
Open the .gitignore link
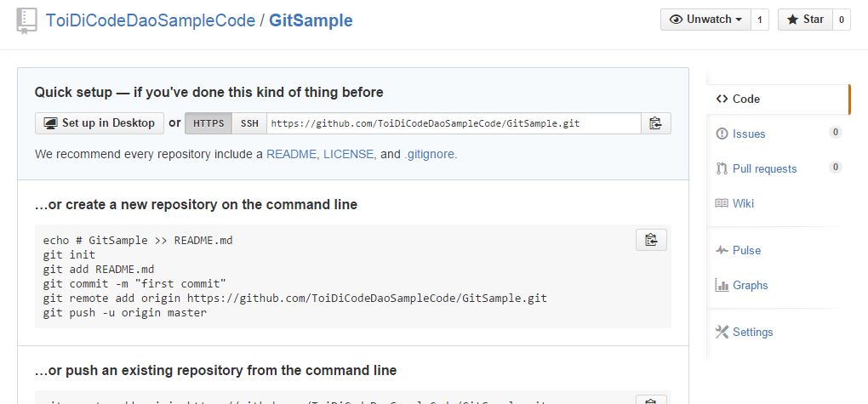tap(430, 154)
